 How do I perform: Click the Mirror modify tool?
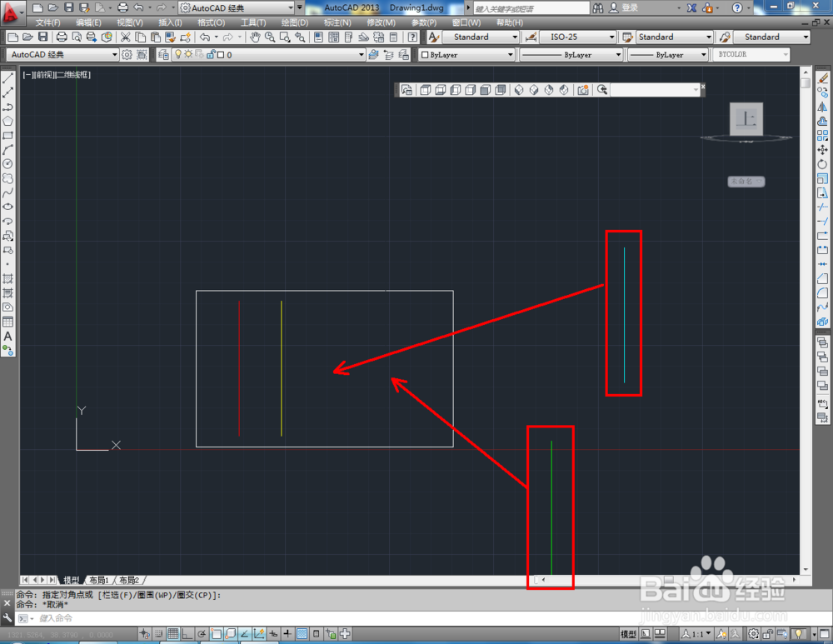pos(823,107)
